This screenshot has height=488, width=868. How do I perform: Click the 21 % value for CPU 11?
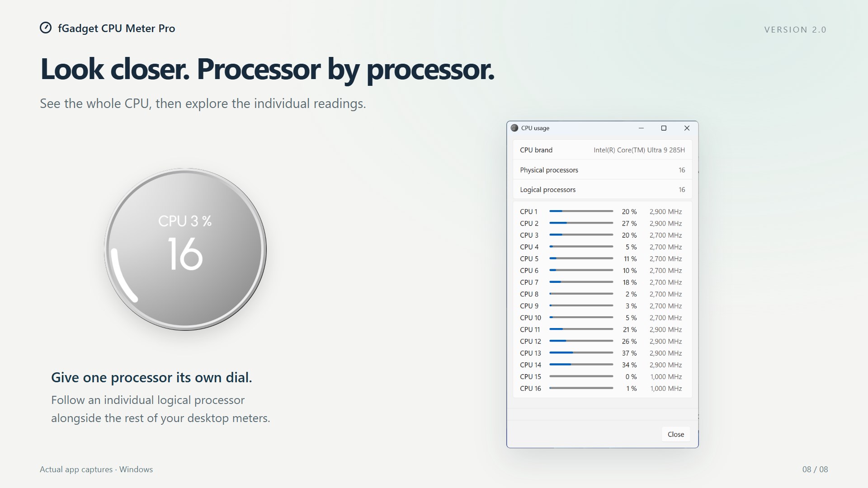[x=629, y=330]
